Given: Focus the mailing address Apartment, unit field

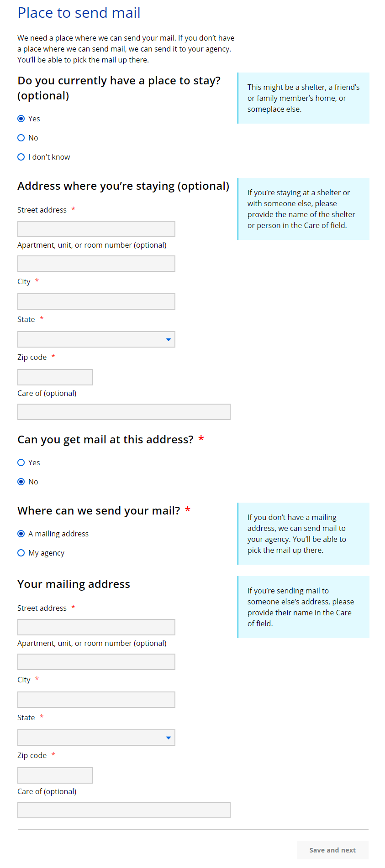Looking at the screenshot, I should coord(96,662).
